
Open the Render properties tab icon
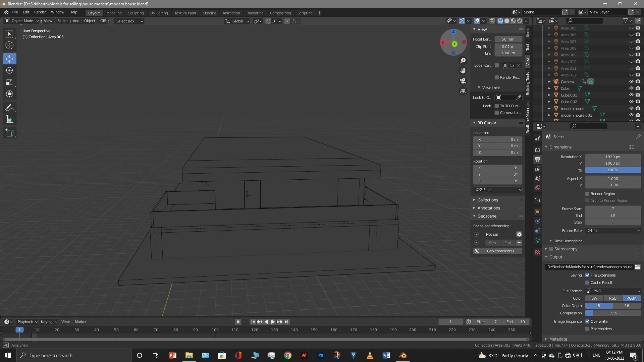[538, 150]
